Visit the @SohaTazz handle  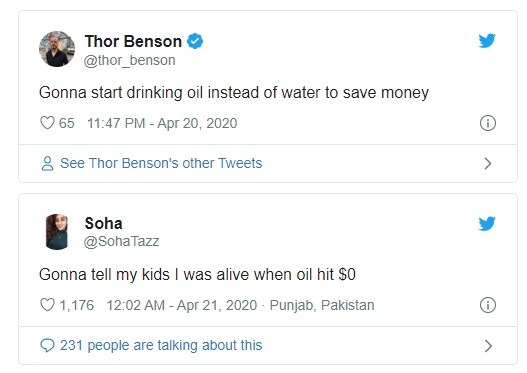[121, 241]
